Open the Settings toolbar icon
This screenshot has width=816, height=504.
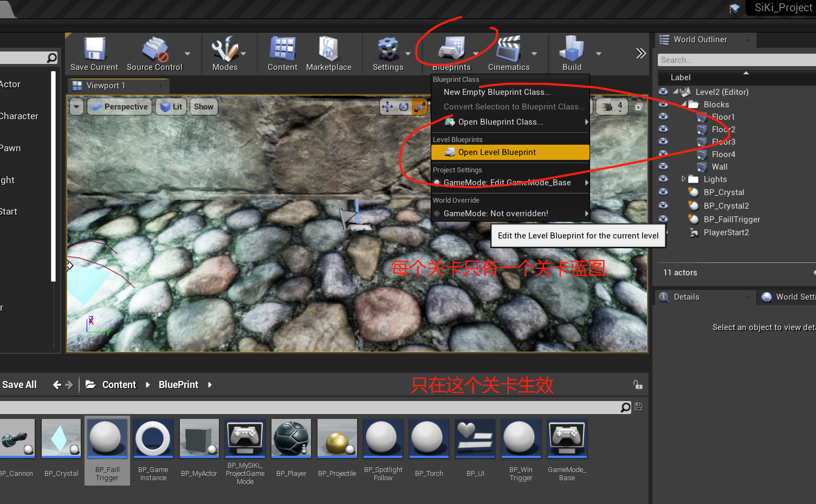click(x=388, y=49)
